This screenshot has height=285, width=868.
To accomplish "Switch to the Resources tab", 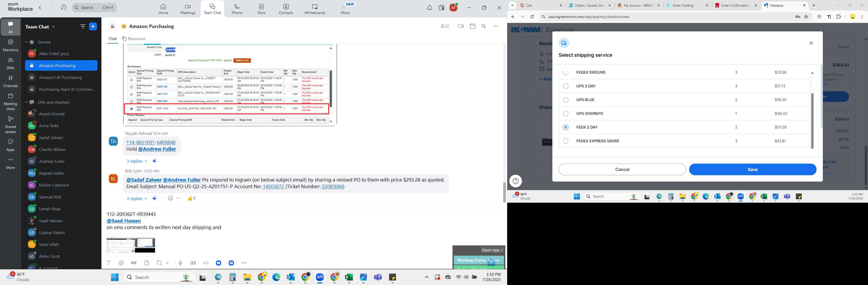I will (x=134, y=39).
